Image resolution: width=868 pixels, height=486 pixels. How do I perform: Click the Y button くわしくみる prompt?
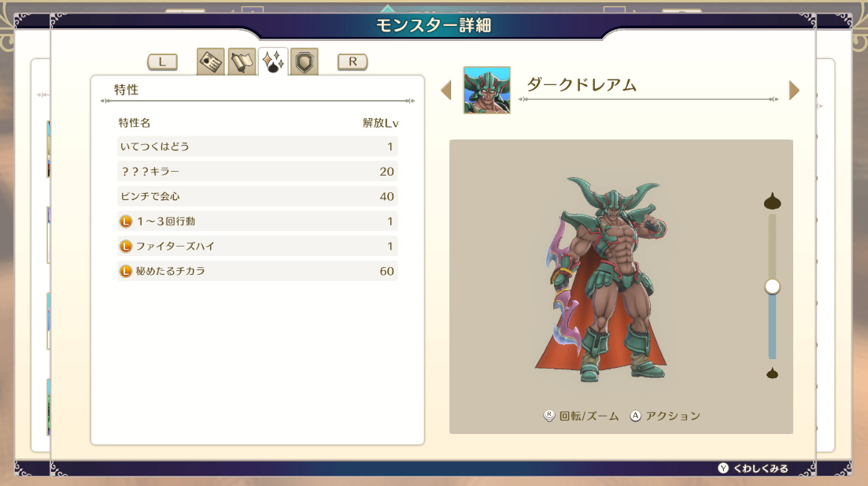[753, 468]
